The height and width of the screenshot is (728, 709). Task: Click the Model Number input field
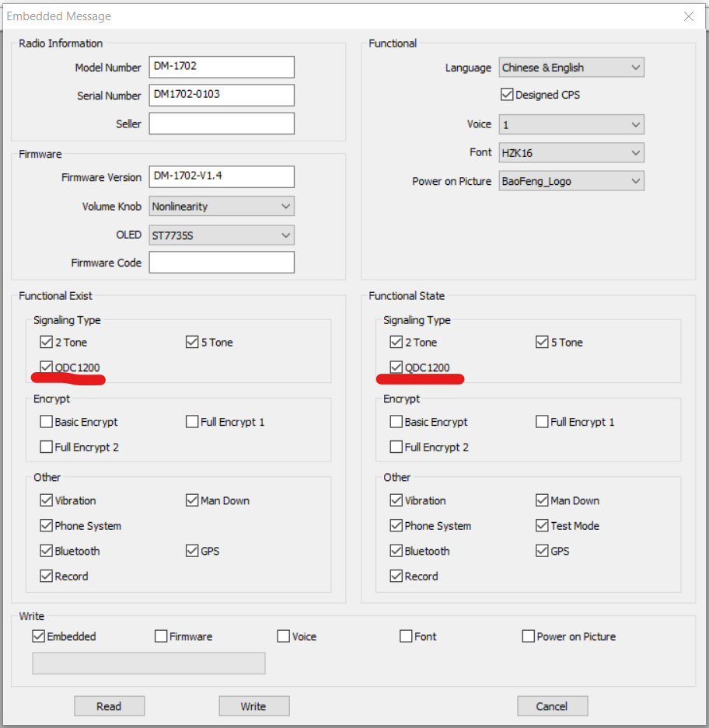[x=222, y=67]
